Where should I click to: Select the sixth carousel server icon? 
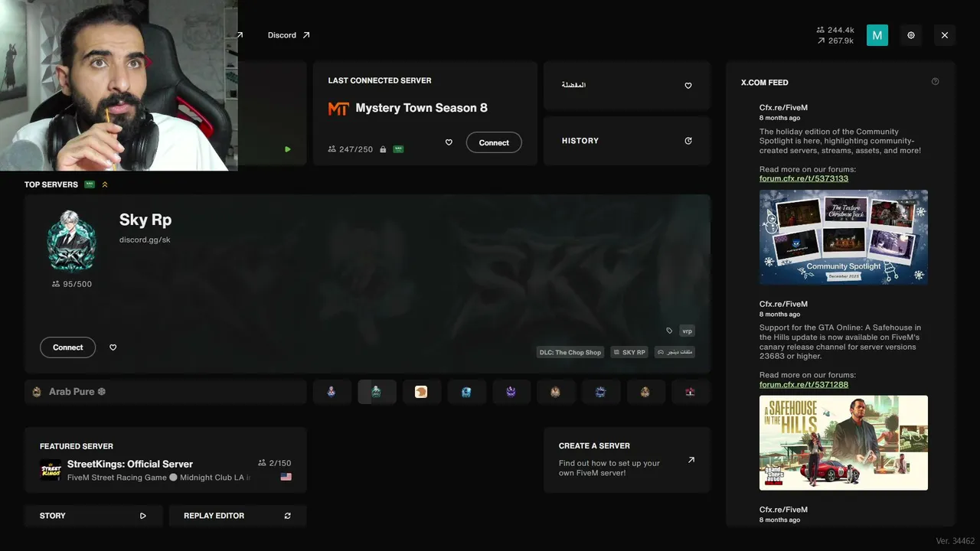point(556,392)
